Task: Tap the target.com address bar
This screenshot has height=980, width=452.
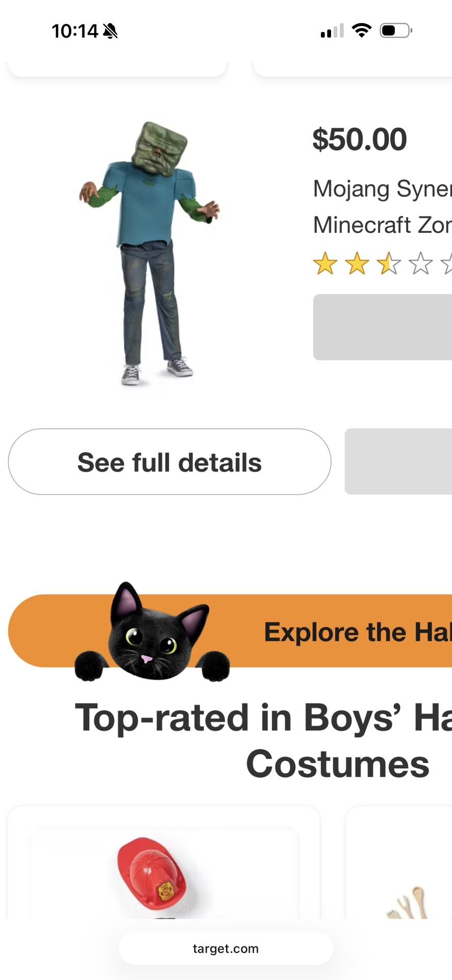Action: coord(226,948)
